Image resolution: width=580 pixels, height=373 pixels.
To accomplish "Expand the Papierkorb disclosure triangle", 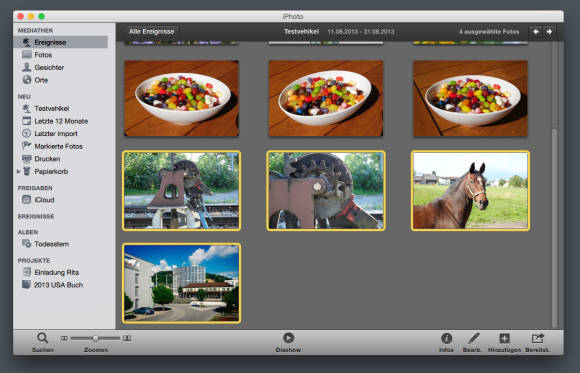I will 18,171.
